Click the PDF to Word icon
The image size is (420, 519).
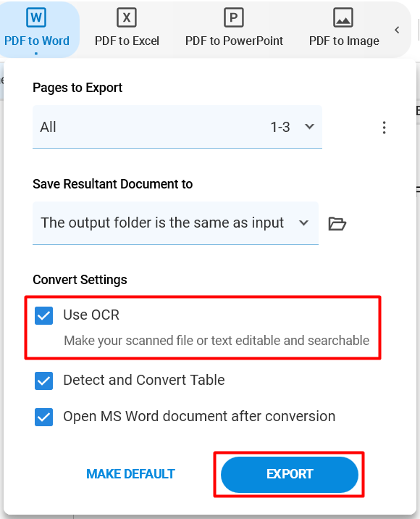tap(36, 17)
